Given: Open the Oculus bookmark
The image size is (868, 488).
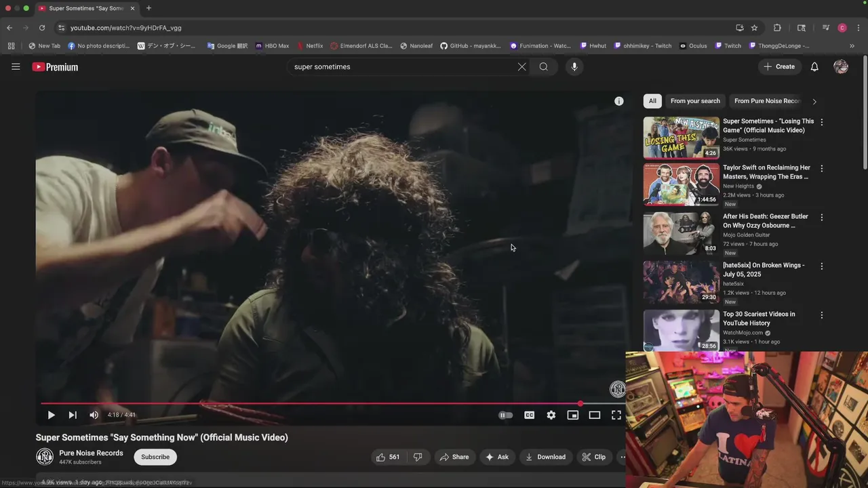Looking at the screenshot, I should point(693,46).
